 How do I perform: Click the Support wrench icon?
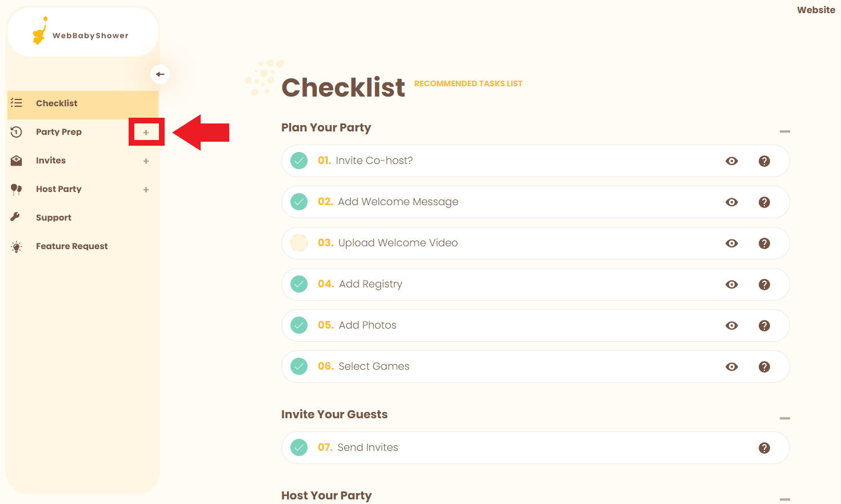click(x=16, y=217)
